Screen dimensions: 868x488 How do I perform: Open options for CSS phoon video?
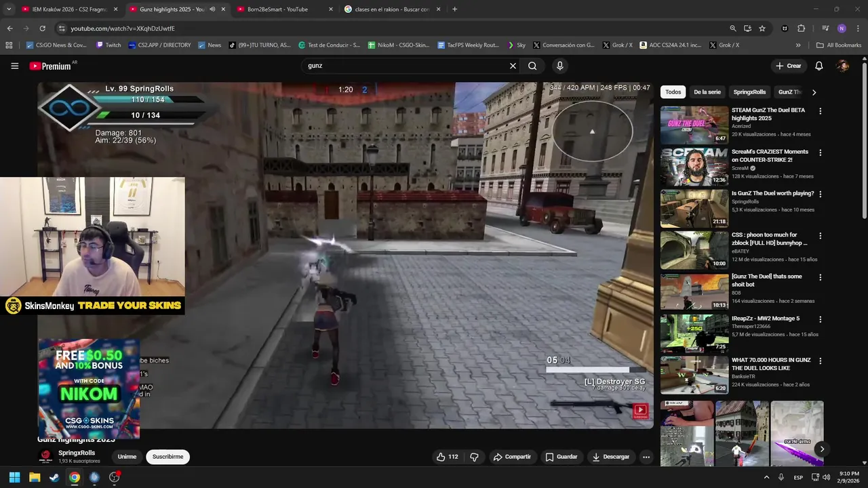[820, 236]
